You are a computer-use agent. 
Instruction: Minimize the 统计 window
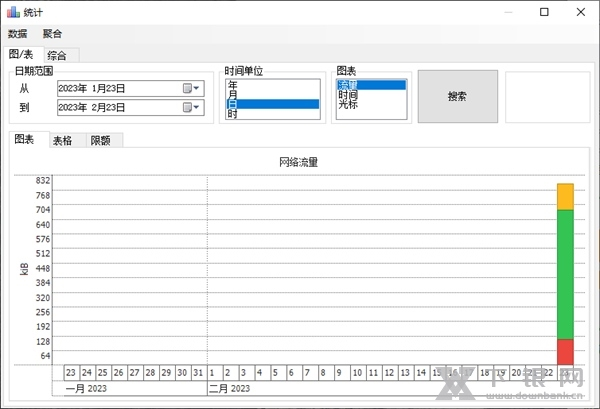[508, 12]
